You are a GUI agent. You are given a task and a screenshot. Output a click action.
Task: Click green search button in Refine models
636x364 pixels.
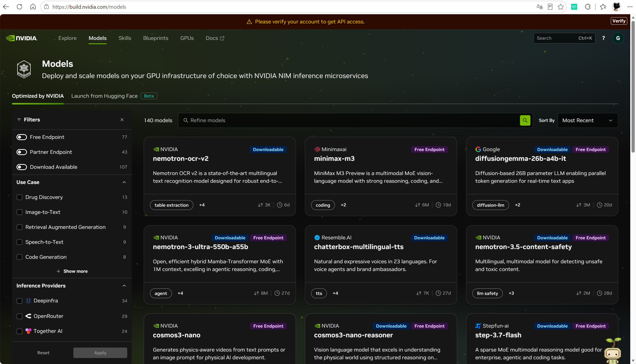[525, 120]
